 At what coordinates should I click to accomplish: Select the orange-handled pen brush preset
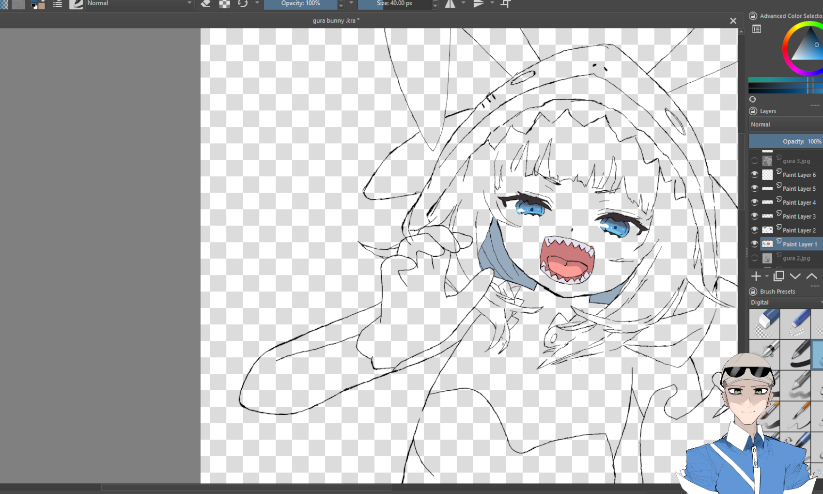[796, 415]
